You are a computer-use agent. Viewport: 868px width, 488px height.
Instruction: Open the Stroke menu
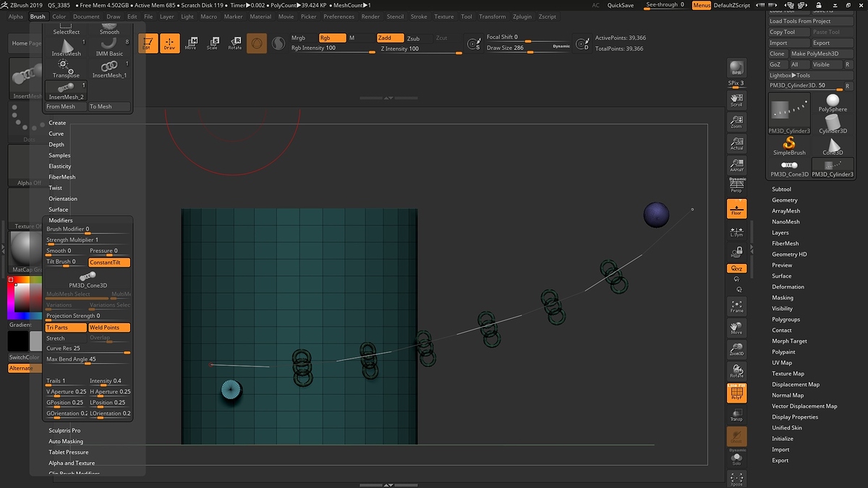point(419,16)
